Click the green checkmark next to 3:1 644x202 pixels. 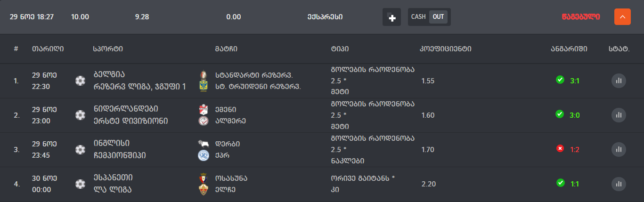click(x=560, y=80)
